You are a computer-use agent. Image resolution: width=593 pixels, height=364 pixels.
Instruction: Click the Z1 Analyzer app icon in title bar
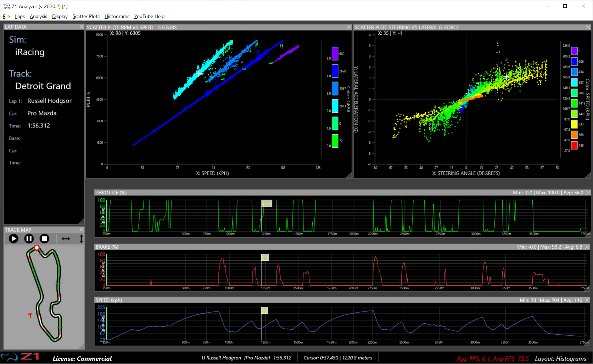(6, 6)
